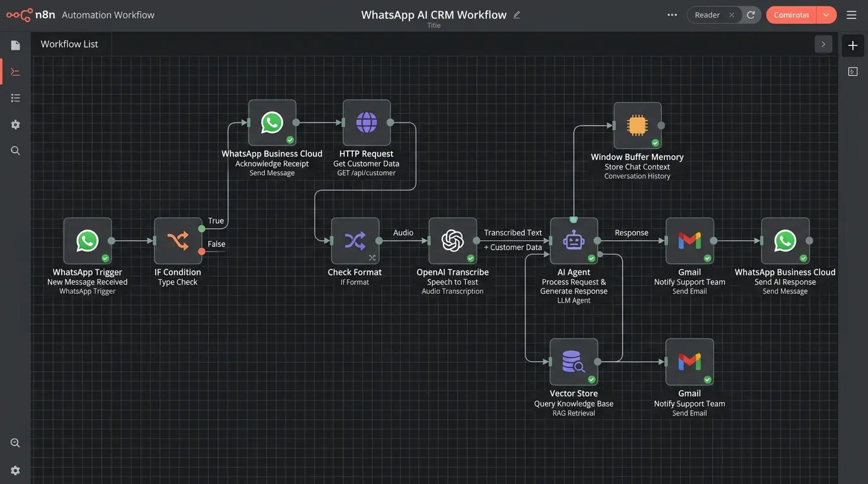Open the hamburger menu top right
The image size is (868, 484).
[851, 14]
